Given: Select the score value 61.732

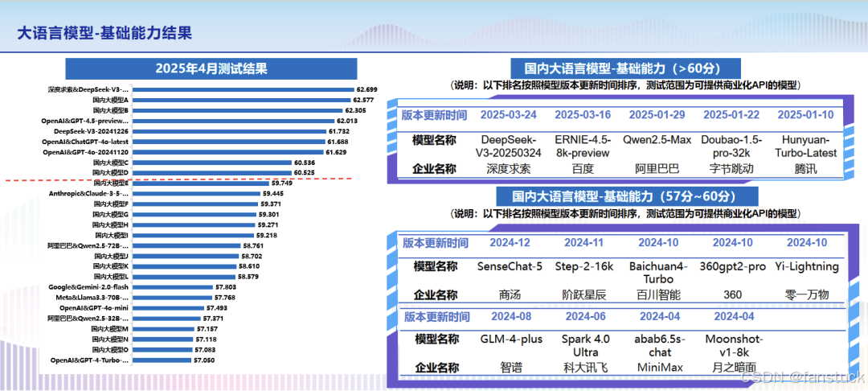Looking at the screenshot, I should point(339,131).
